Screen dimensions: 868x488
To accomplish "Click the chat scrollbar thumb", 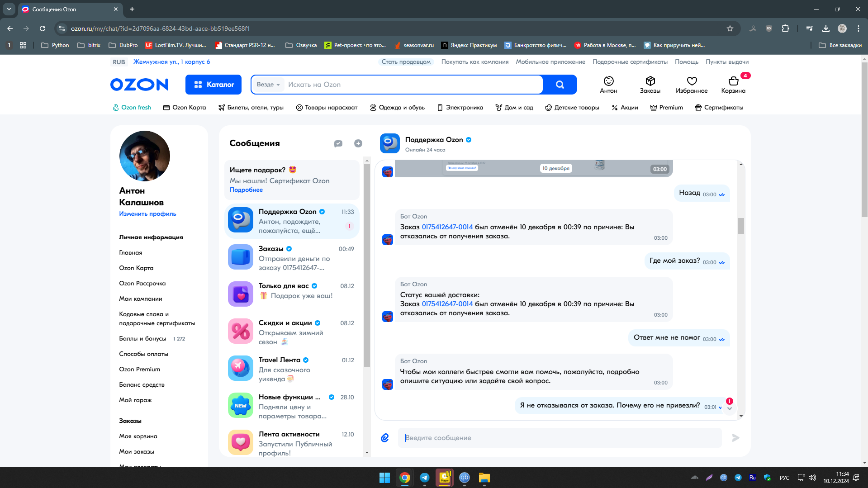I will click(741, 226).
